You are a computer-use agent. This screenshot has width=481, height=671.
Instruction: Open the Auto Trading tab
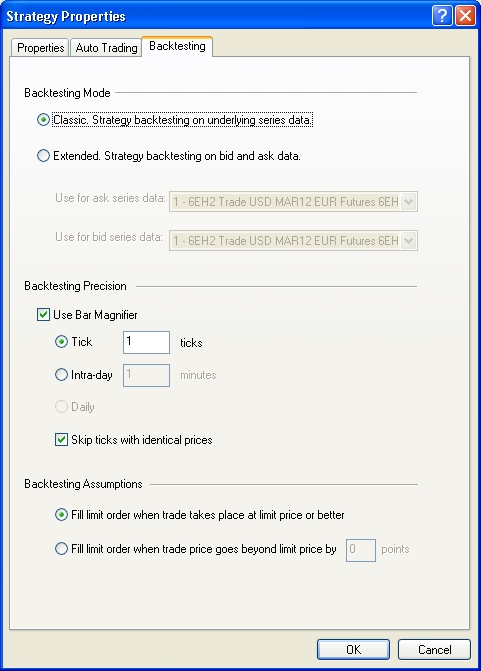(x=106, y=48)
